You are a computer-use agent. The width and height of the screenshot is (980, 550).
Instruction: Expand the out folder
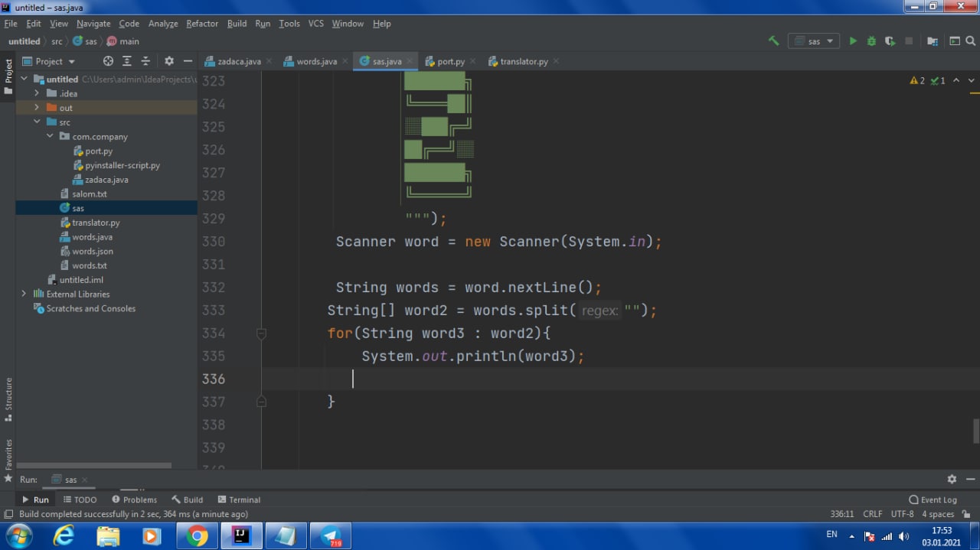(36, 108)
